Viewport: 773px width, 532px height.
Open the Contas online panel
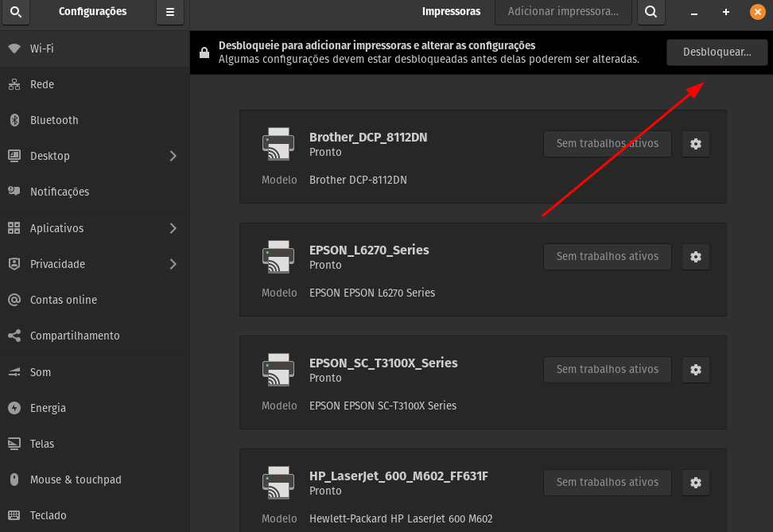point(95,300)
